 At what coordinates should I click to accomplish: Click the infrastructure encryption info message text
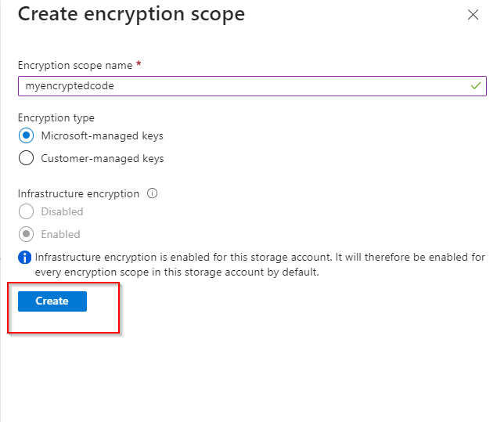tap(258, 265)
